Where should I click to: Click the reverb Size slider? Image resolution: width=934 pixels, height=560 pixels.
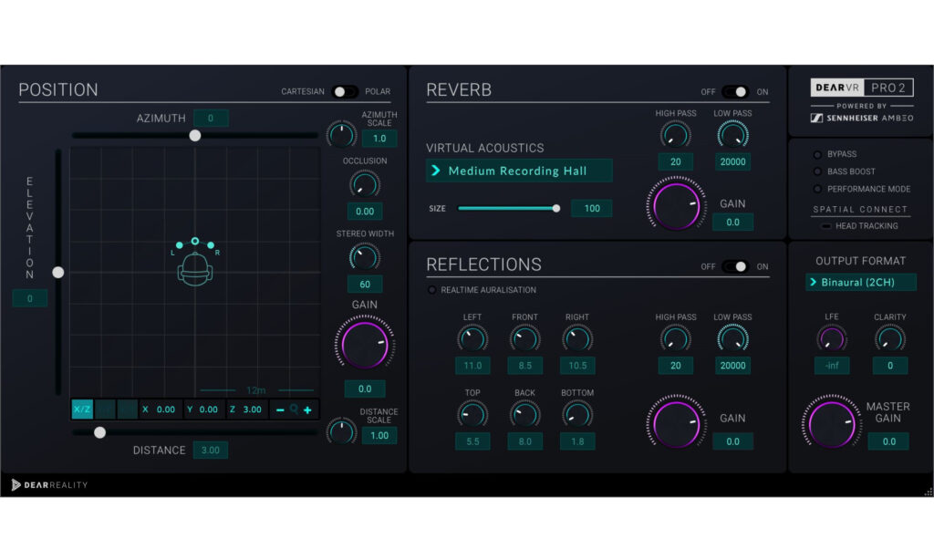coord(509,208)
